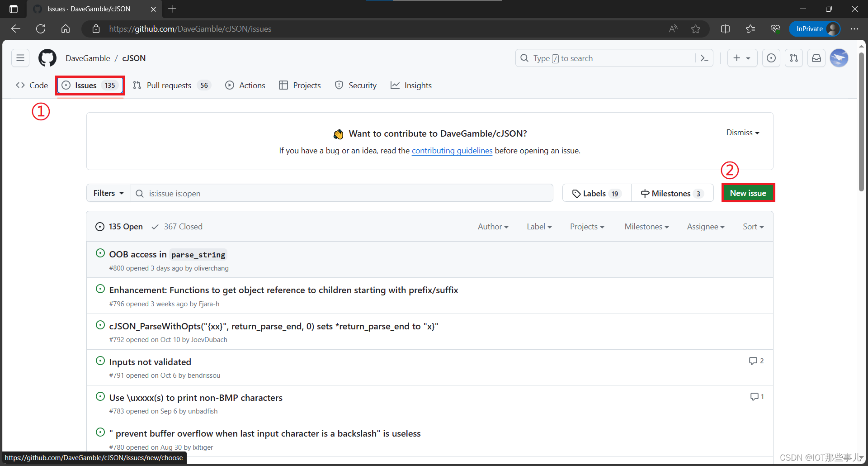868x466 pixels.
Task: Open issue OOB access in parse_string
Action: pyautogui.click(x=168, y=254)
